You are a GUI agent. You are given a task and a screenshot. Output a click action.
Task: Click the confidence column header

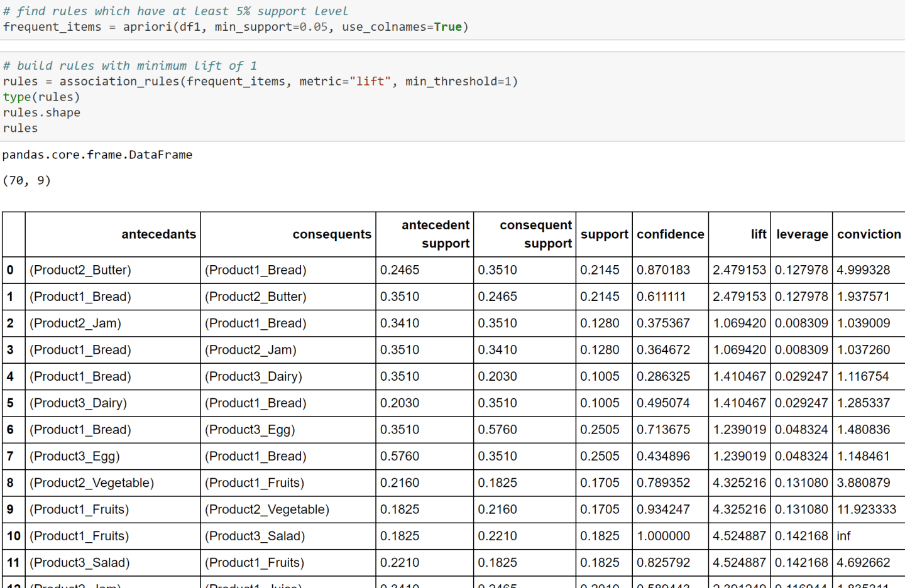pyautogui.click(x=670, y=234)
